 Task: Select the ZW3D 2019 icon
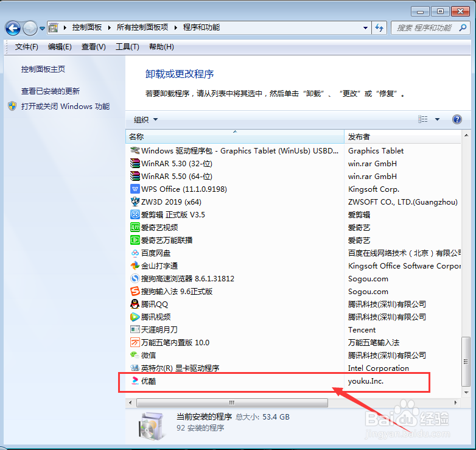(x=135, y=202)
